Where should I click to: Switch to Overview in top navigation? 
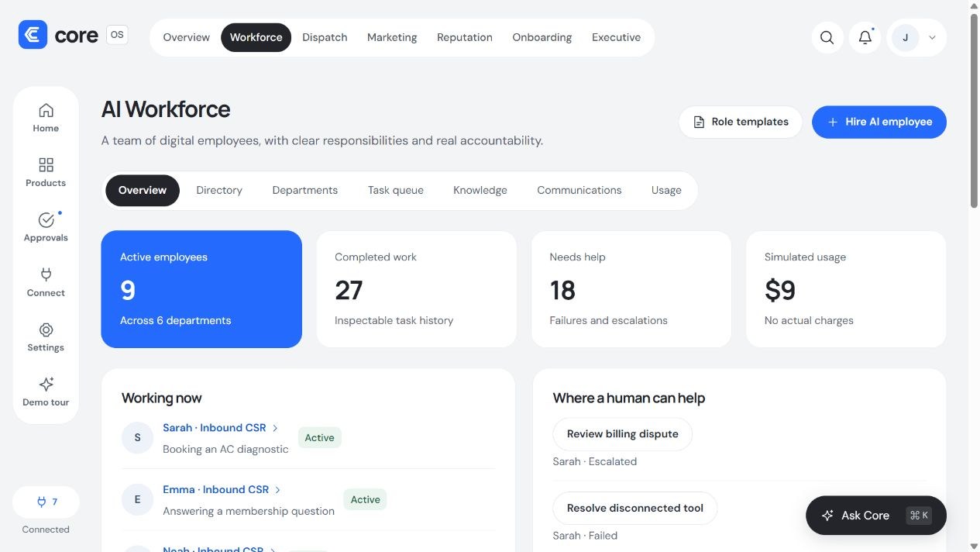(x=186, y=37)
